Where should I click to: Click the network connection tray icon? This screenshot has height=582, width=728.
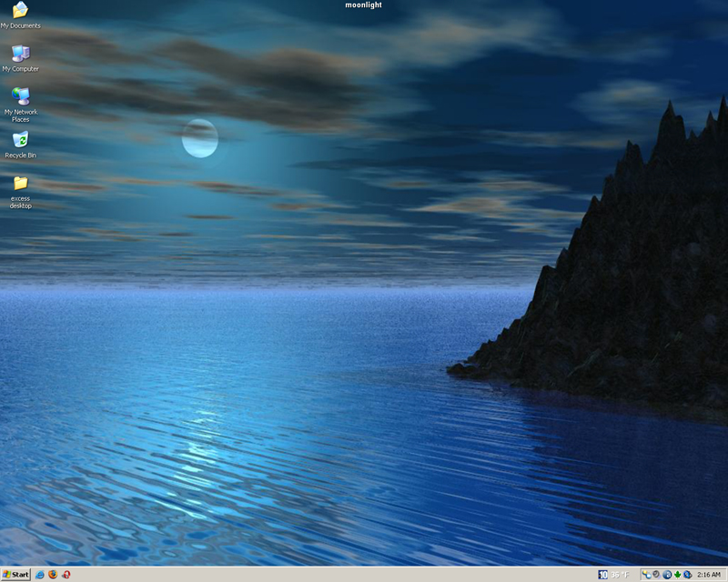646,575
